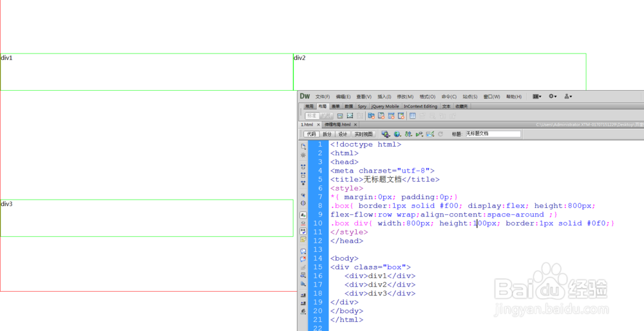Image resolution: width=644 pixels, height=331 pixels.
Task: Switch to 拆分 split view
Action: pos(327,134)
